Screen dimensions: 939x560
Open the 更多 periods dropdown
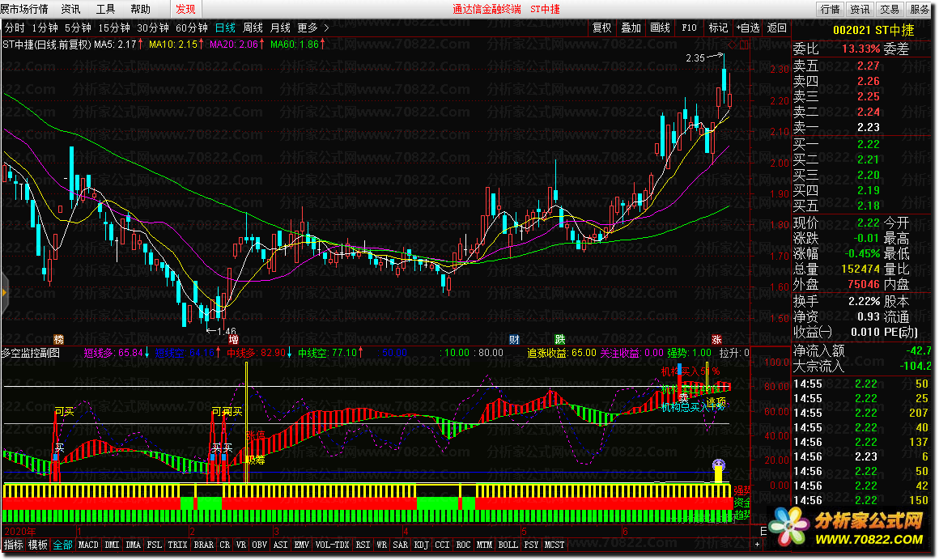[x=313, y=28]
